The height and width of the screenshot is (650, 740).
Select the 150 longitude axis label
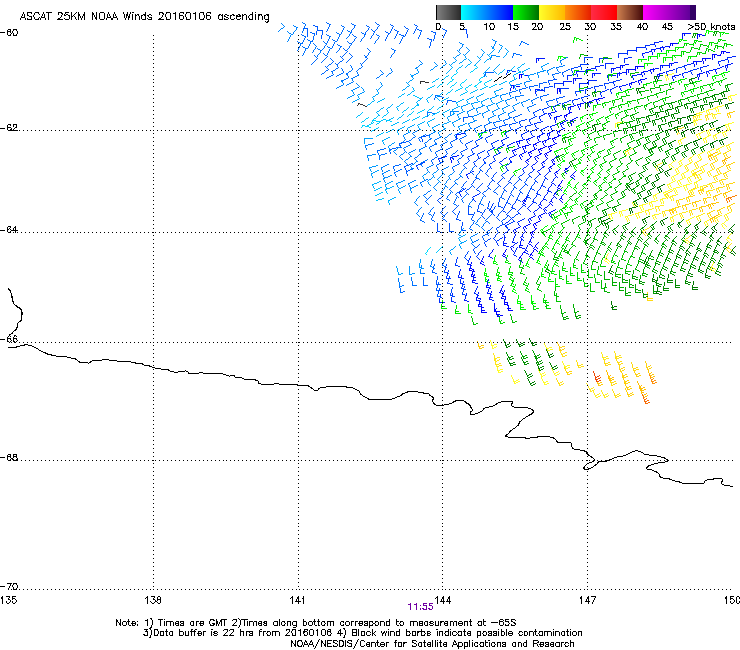pos(732,600)
